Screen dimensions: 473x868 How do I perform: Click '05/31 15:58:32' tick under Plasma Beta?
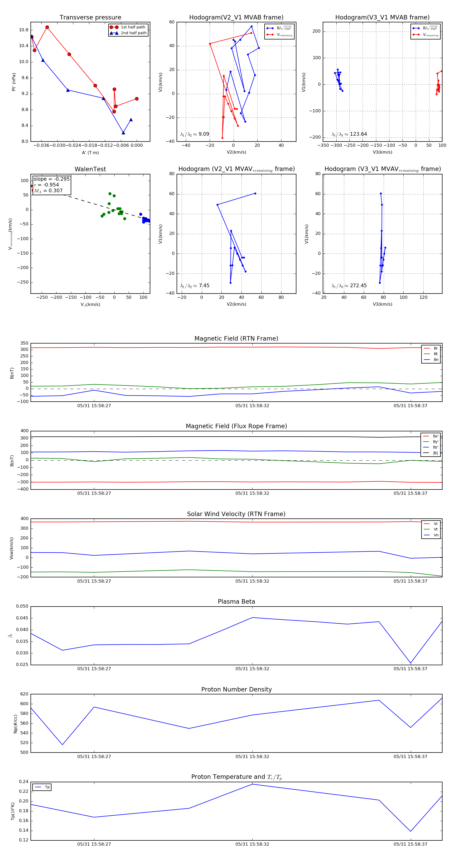tap(252, 669)
